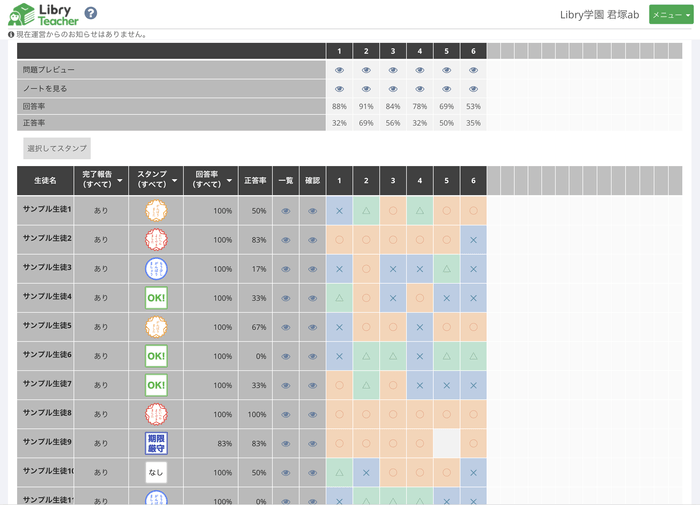Click the 期限厳守 stamp for サンプル生徒9

(x=156, y=443)
